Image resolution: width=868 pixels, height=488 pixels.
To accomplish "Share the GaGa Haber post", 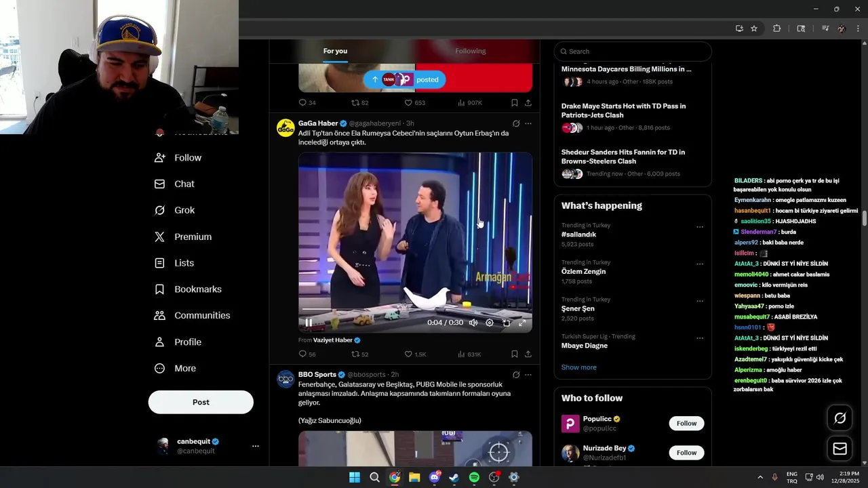I will coord(528,354).
